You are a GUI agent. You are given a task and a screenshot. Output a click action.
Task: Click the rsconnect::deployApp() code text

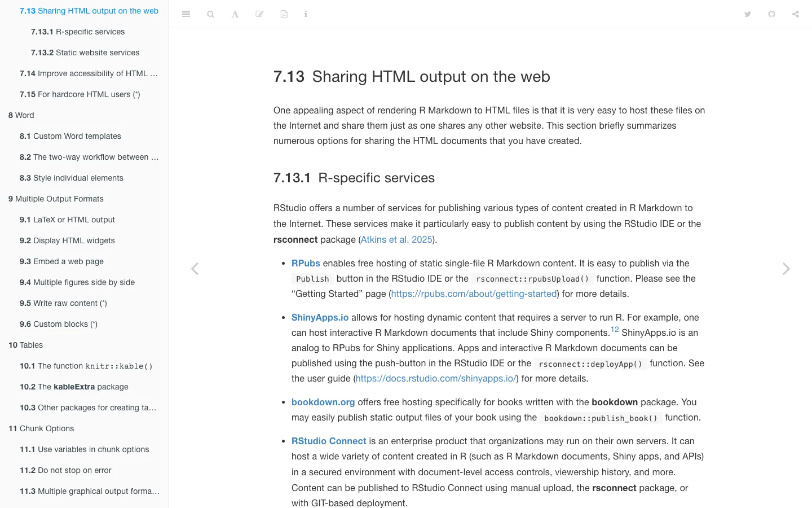click(590, 364)
